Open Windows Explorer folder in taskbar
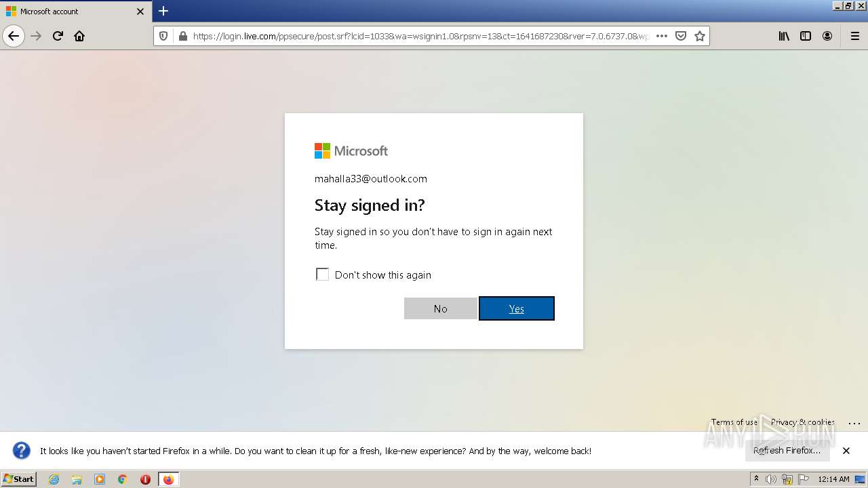This screenshot has height=488, width=868. tap(77, 479)
